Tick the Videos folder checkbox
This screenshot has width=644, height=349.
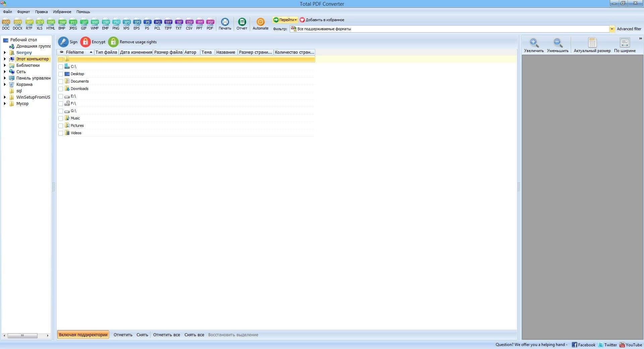pos(61,133)
